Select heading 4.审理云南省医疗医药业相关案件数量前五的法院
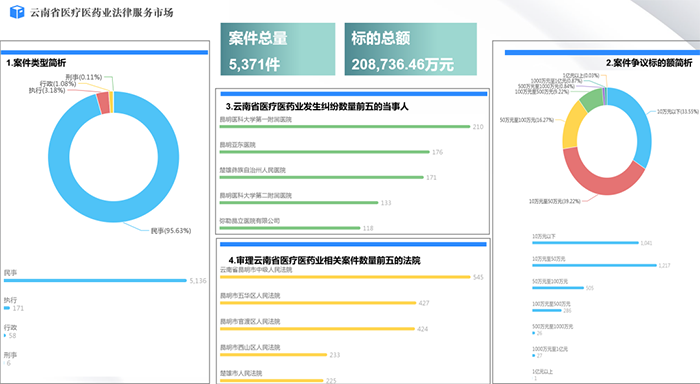Screen dimensions: 700x384 click(x=325, y=260)
